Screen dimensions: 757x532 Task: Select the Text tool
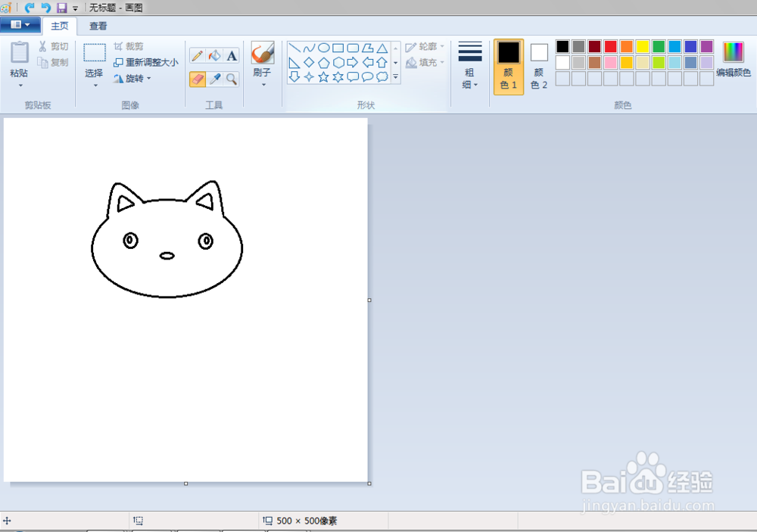point(232,55)
